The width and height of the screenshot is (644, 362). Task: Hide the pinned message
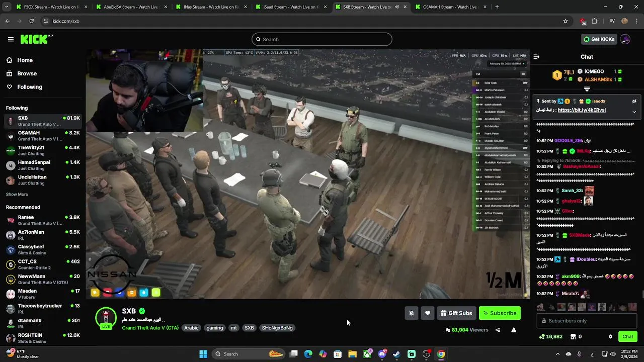coord(634,101)
